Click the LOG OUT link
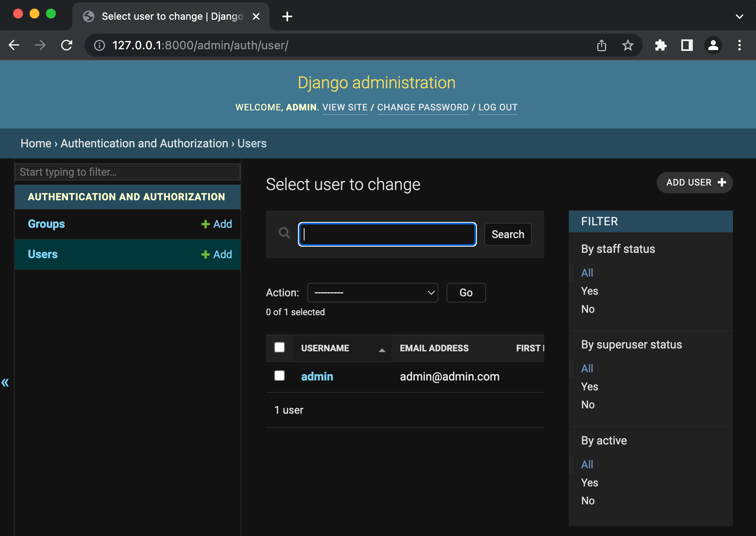The image size is (756, 536). point(498,108)
